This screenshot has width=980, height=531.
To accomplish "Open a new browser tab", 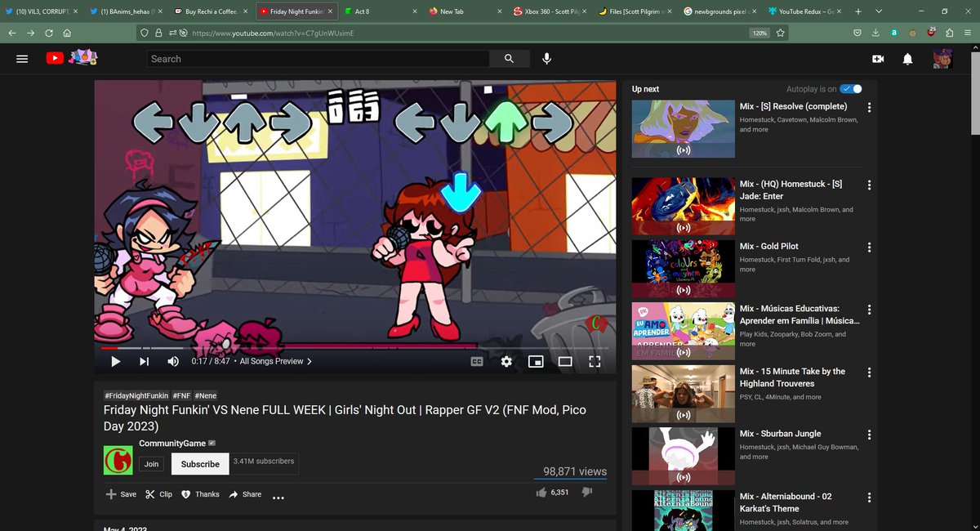I will [x=857, y=11].
